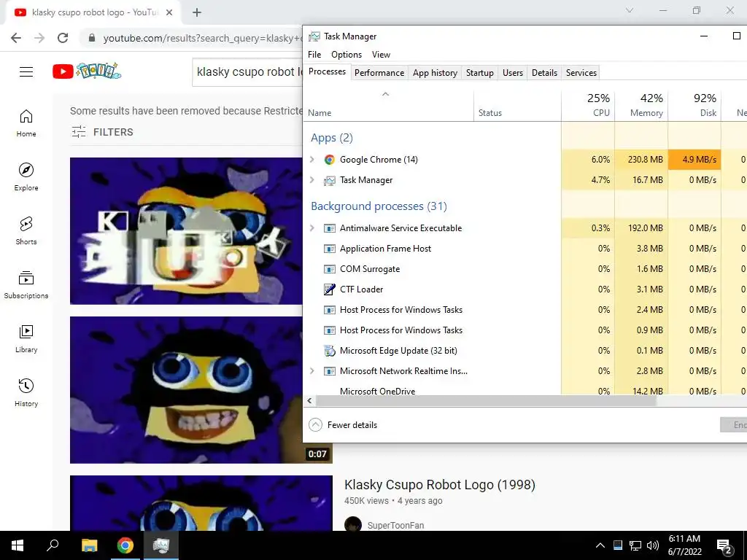This screenshot has height=560, width=747.
Task: Switch to App history tab
Action: [435, 73]
